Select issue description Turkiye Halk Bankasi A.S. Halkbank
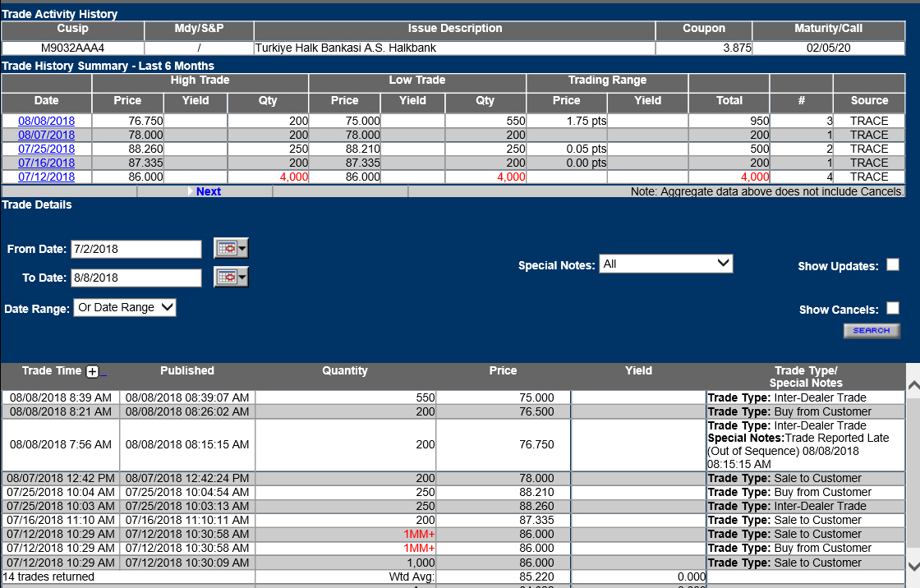The height and width of the screenshot is (588, 920). 346,48
